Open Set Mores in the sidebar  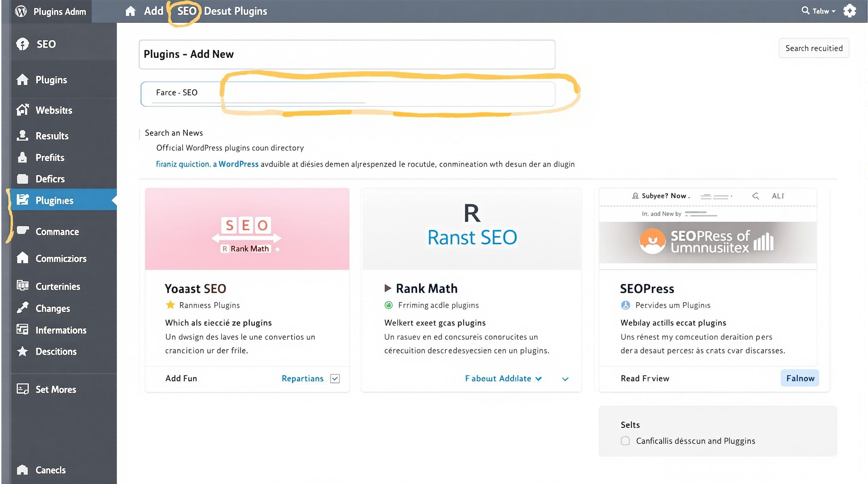56,389
